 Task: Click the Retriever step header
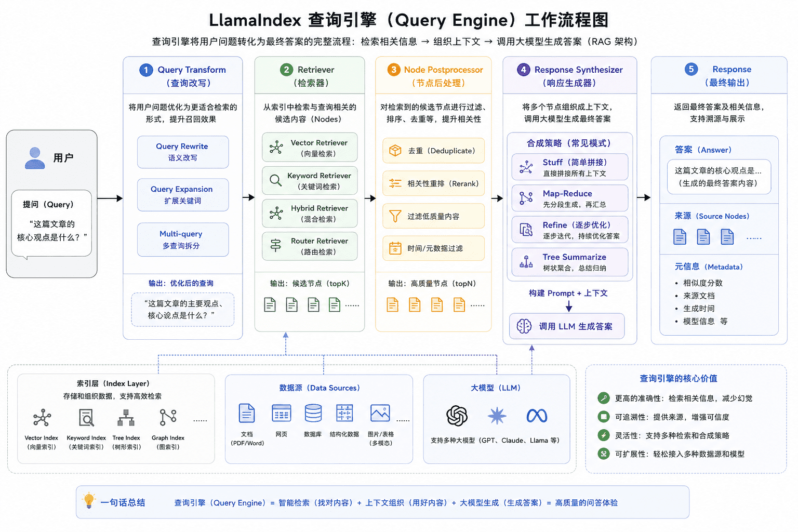point(310,76)
